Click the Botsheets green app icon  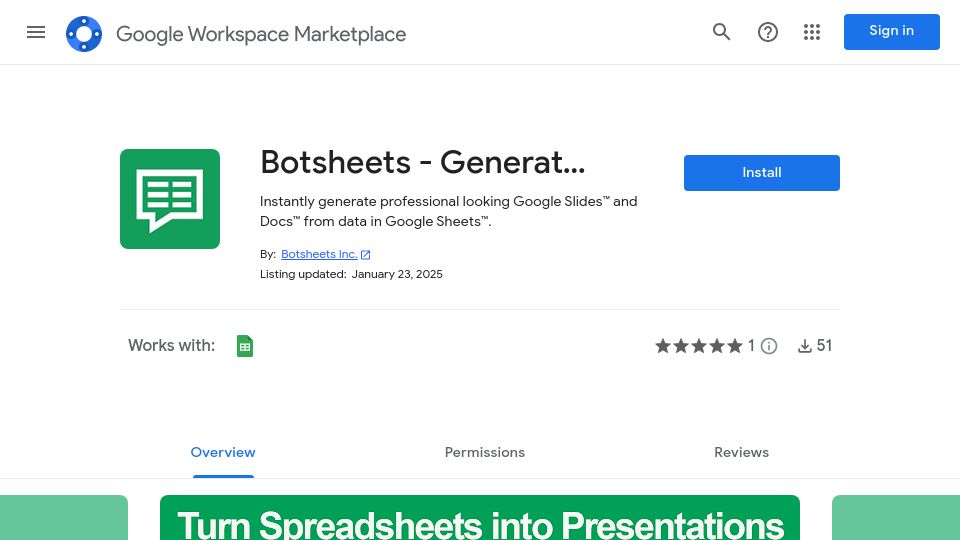[170, 199]
